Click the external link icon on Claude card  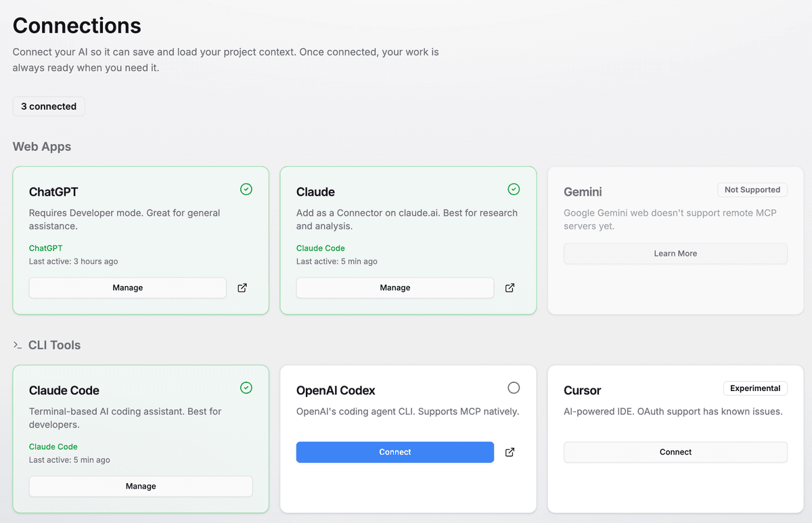tap(510, 288)
